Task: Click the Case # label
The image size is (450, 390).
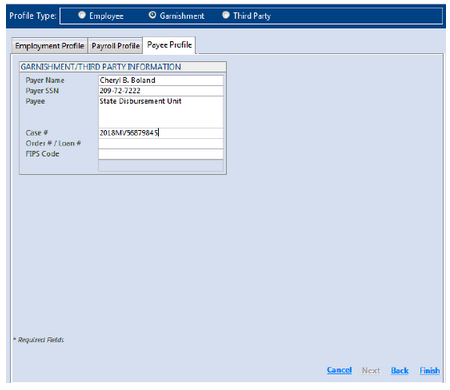Action: pyautogui.click(x=37, y=133)
